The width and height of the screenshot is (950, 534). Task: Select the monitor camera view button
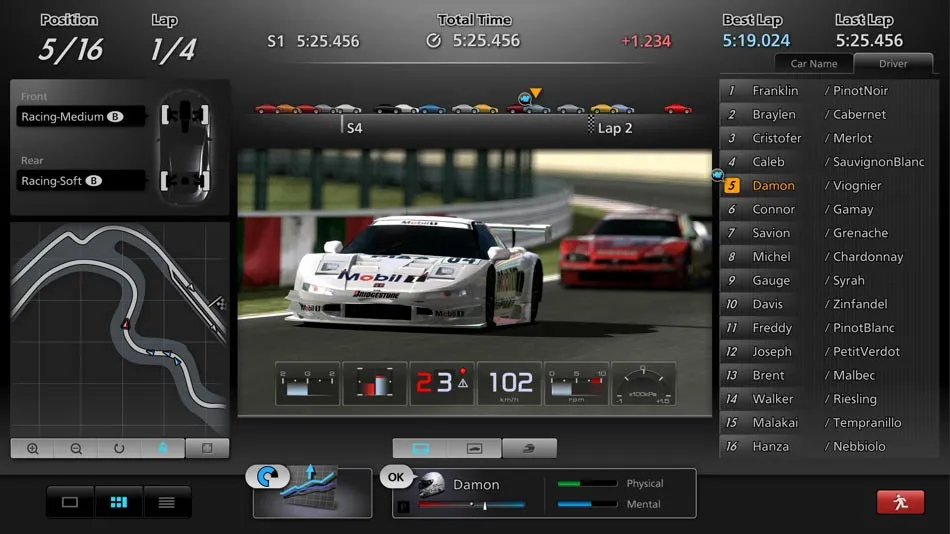pyautogui.click(x=420, y=449)
